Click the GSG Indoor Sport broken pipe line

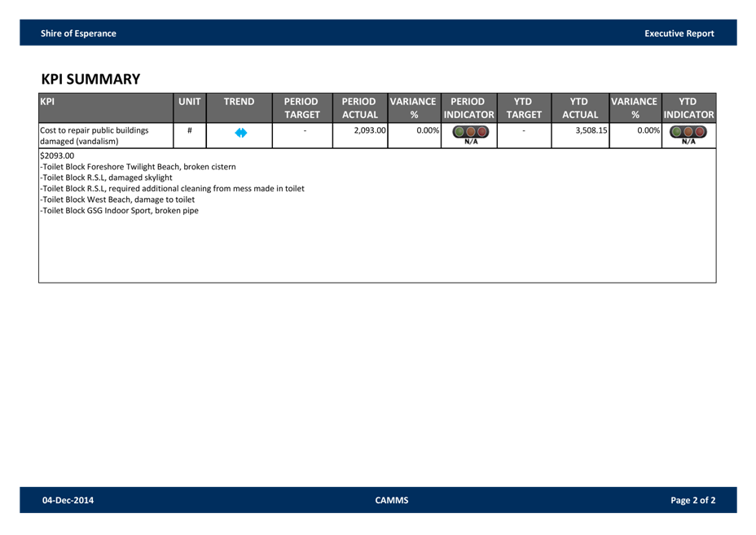[120, 211]
